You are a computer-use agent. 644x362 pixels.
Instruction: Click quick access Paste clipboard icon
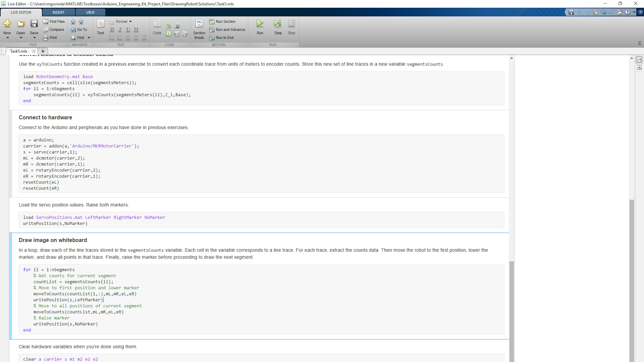595,12
